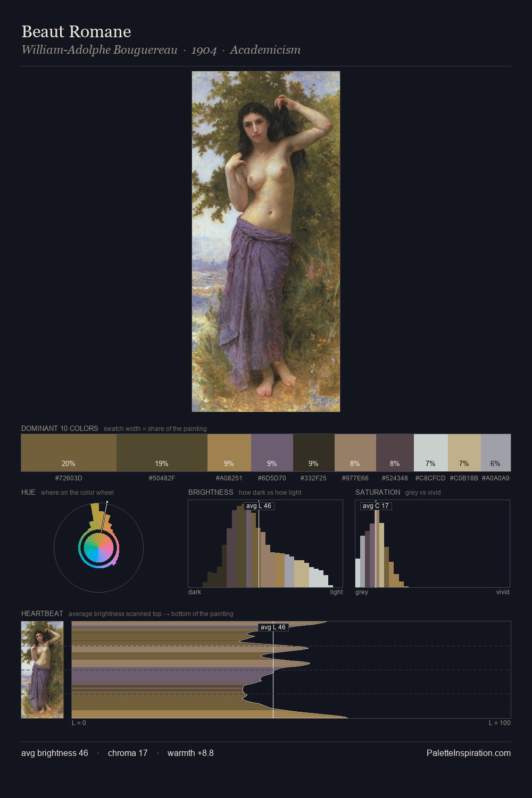Click the #72603D 20% color swatch
The height and width of the screenshot is (798, 532).
coord(69,453)
